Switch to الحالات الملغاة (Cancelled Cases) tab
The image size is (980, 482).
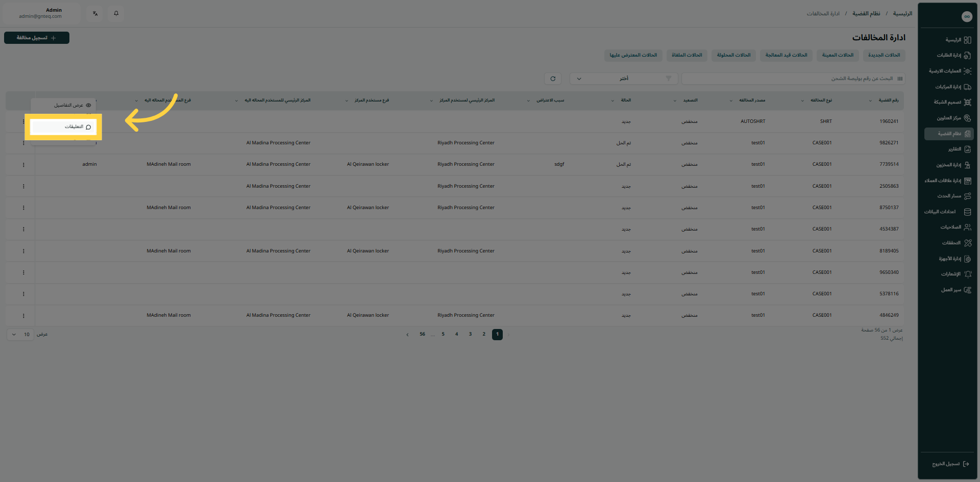click(687, 55)
